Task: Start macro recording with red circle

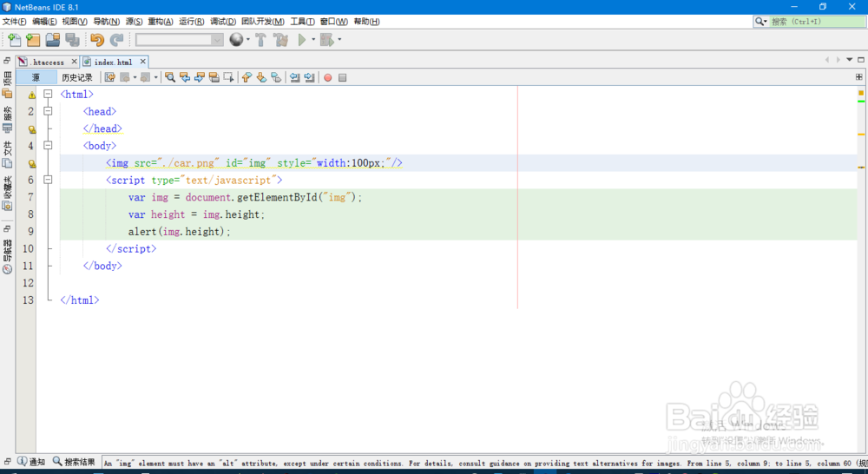Action: [x=328, y=77]
